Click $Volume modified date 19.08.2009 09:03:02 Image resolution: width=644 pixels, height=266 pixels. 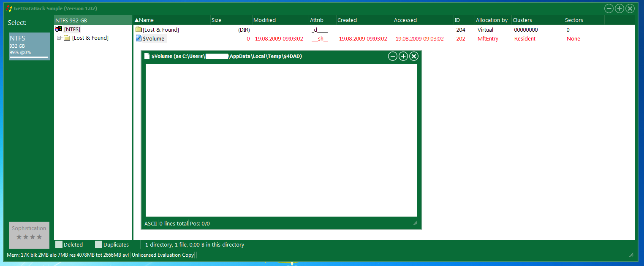[279, 38]
